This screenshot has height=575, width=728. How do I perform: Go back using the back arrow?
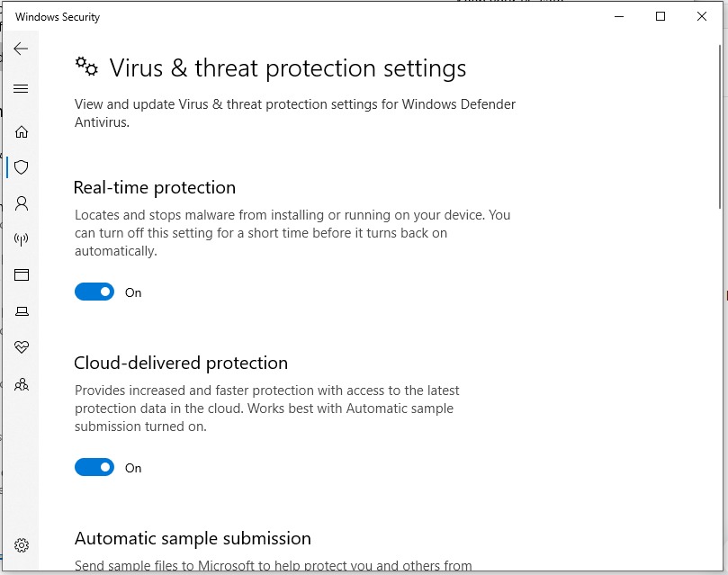pos(22,49)
